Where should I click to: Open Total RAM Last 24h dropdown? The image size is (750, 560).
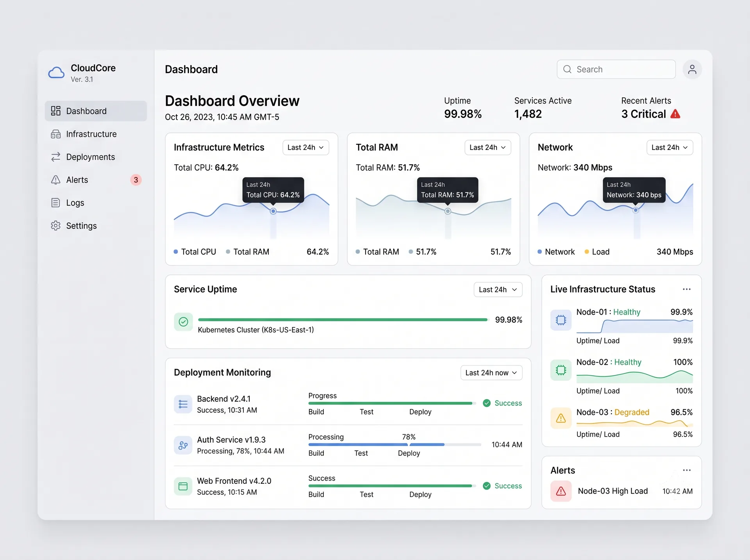(x=488, y=148)
